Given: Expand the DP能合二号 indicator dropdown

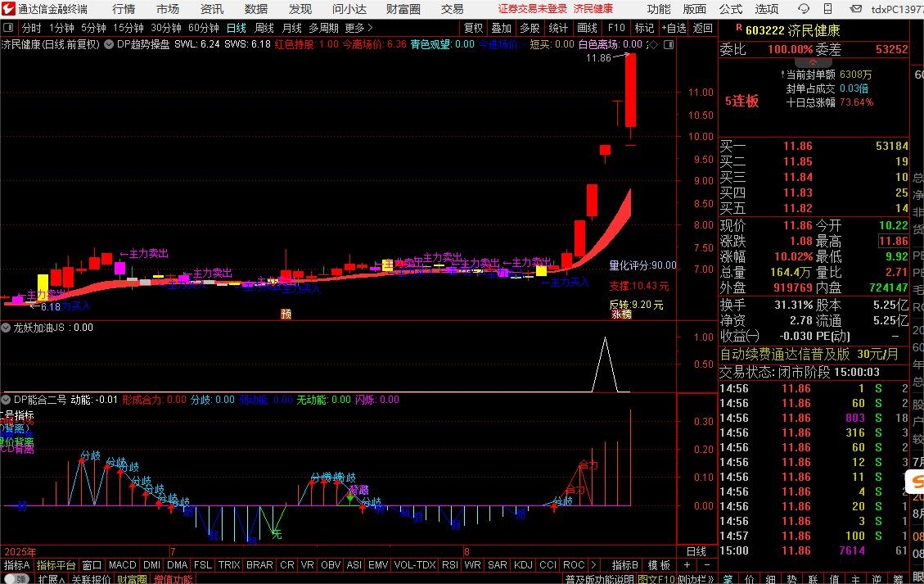Looking at the screenshot, I should pyautogui.click(x=6, y=400).
